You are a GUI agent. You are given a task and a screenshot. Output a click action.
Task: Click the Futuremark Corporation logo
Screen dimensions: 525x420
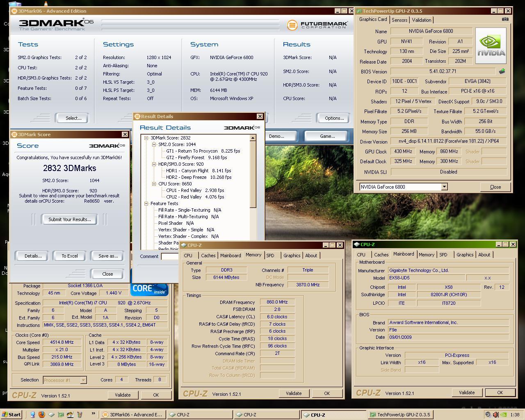tap(317, 25)
